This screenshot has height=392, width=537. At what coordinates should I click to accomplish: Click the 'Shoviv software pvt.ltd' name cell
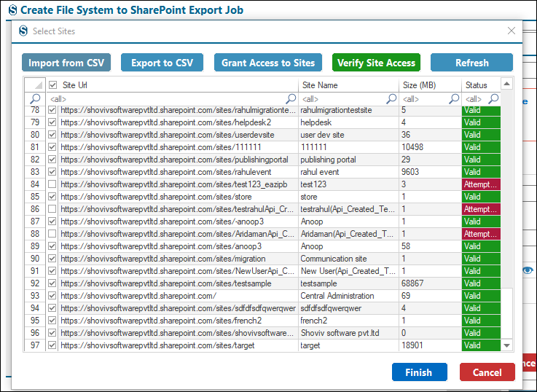(x=348, y=333)
